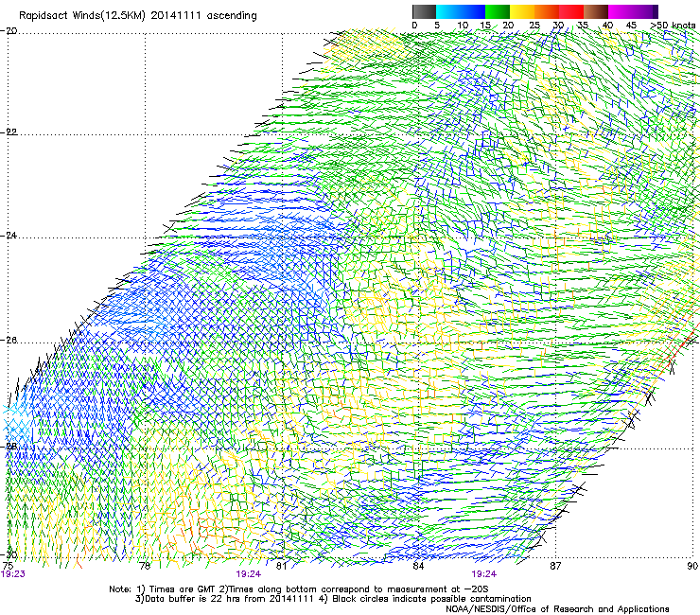Click the blue 10-15 knots legend swatch
Image resolution: width=700 pixels, height=615 pixels.
pyautogui.click(x=473, y=11)
